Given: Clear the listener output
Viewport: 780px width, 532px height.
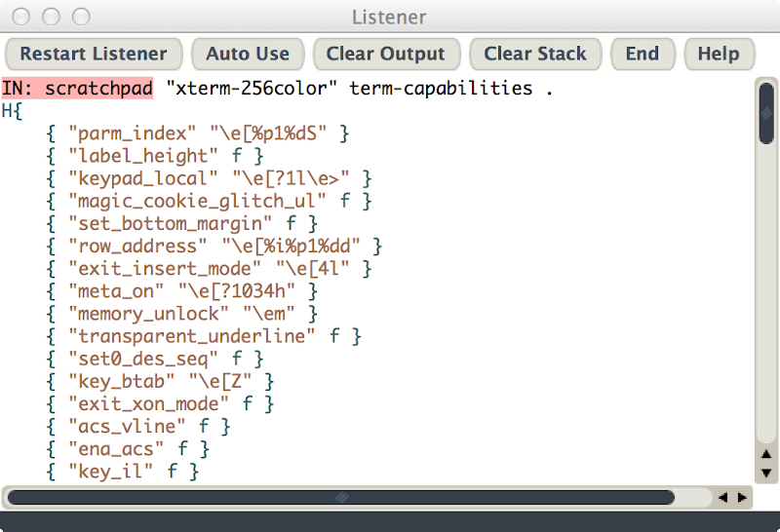Looking at the screenshot, I should click(x=385, y=54).
